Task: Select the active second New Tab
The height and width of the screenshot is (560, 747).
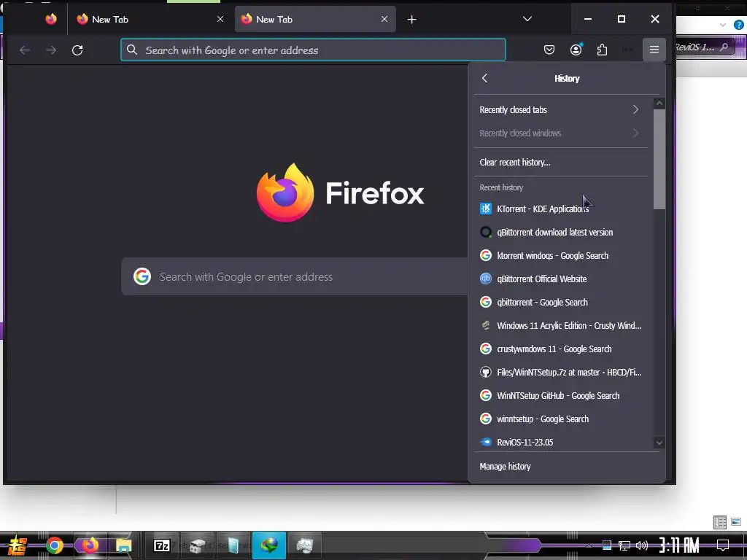Action: point(315,19)
